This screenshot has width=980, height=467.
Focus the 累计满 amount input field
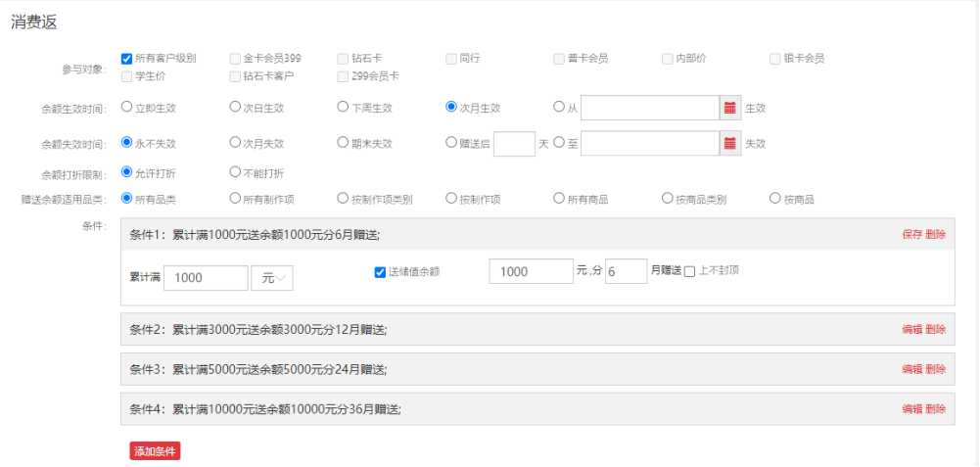[206, 278]
